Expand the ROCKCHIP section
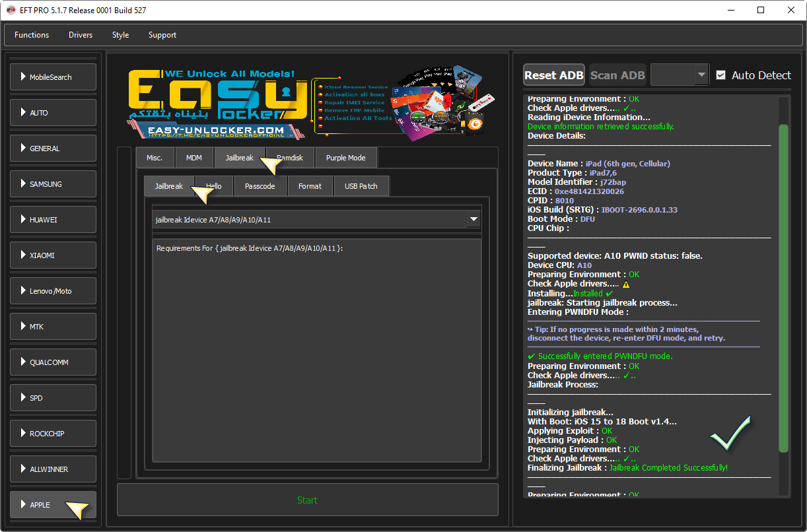The image size is (807, 532). [x=53, y=434]
